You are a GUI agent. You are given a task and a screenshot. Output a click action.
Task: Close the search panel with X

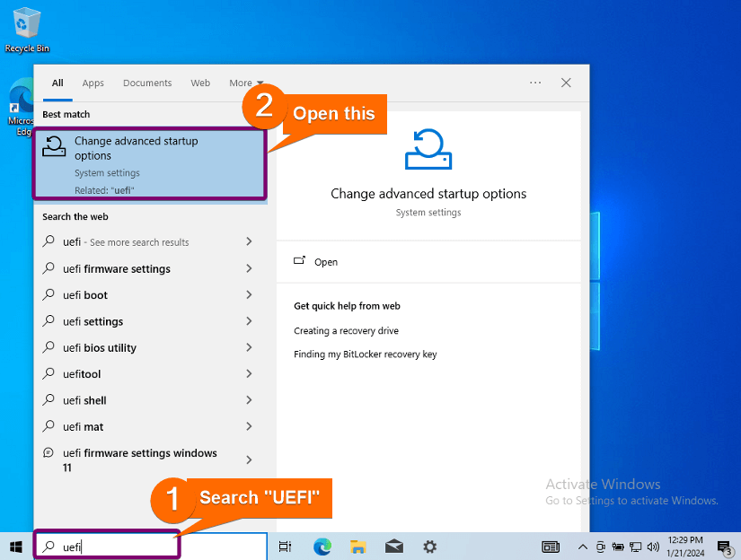566,83
